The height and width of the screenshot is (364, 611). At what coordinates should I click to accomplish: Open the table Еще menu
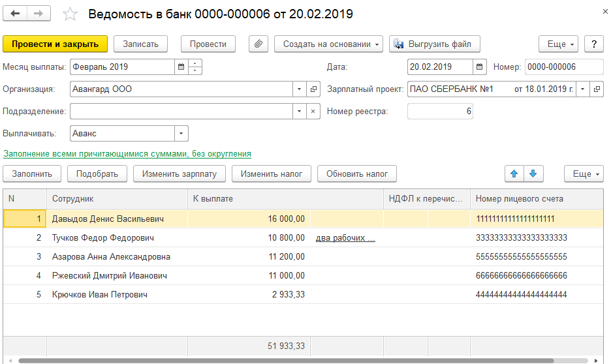pyautogui.click(x=584, y=174)
